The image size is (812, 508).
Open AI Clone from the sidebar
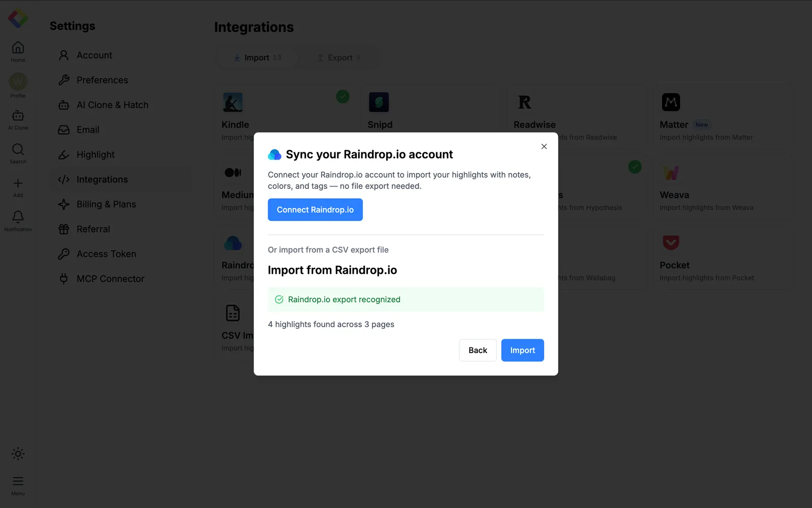click(x=18, y=120)
